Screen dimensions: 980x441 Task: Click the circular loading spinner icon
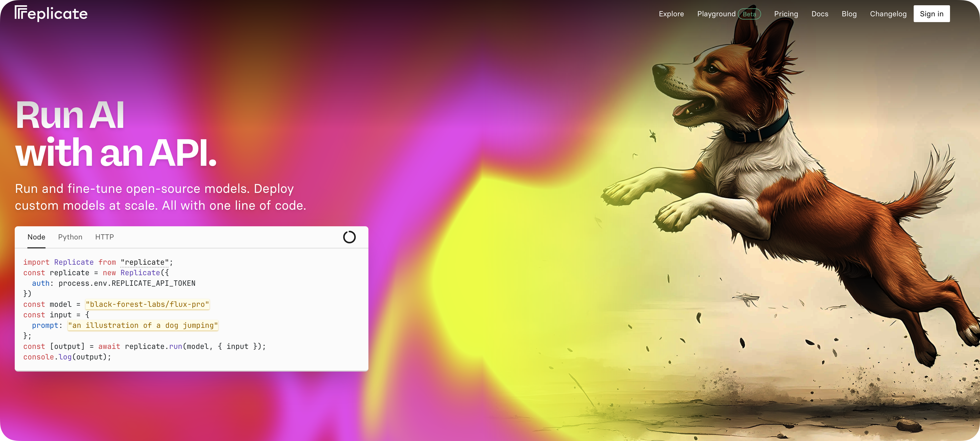(x=349, y=237)
